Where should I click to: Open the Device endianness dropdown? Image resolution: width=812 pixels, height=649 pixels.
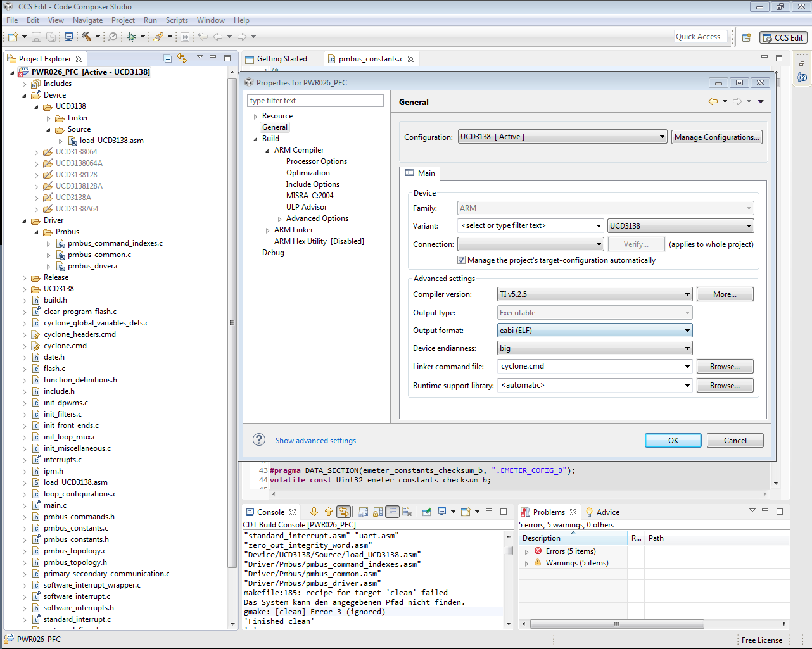[x=595, y=348]
